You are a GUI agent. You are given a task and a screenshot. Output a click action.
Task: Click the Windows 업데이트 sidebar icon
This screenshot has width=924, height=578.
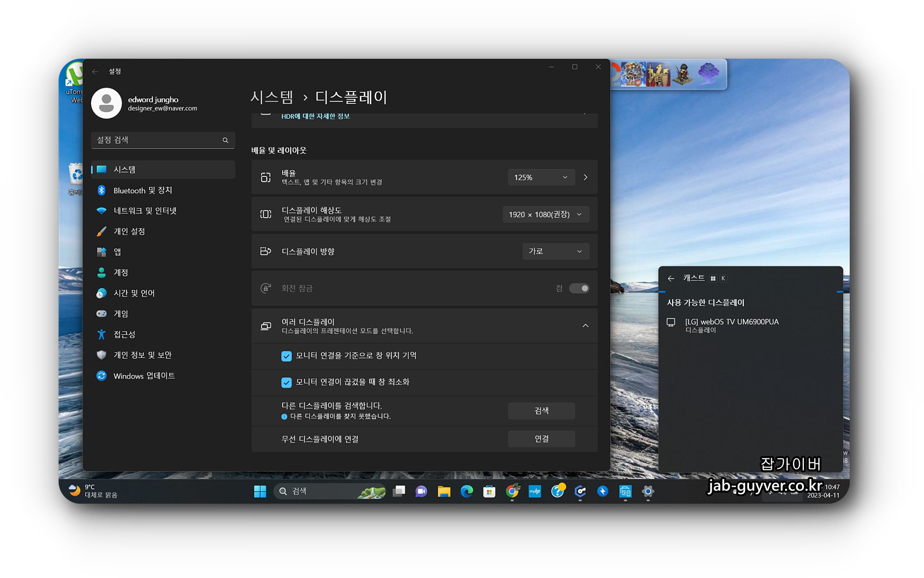tap(102, 376)
